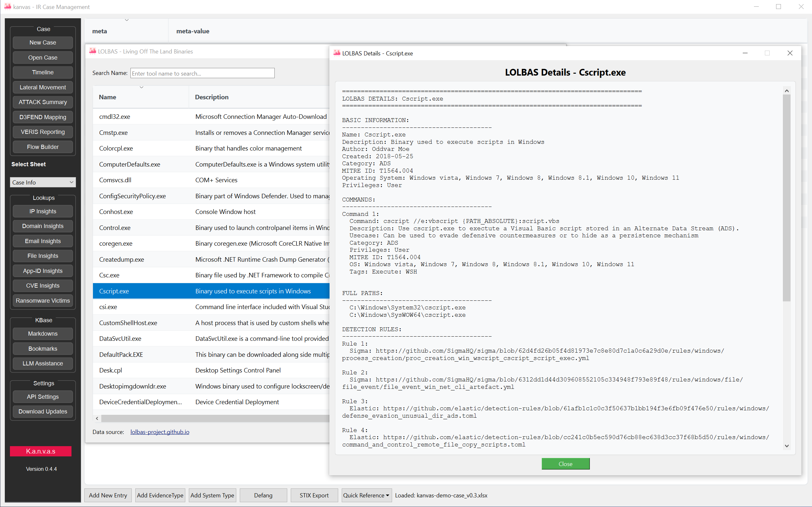Click scroll-up arrow in details pane
Viewport: 812px width, 507px height.
[786, 91]
